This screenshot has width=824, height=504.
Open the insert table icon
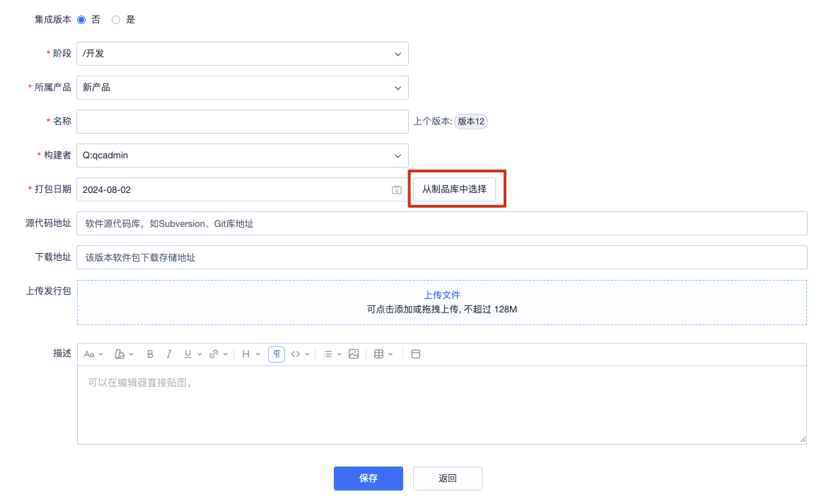click(378, 354)
